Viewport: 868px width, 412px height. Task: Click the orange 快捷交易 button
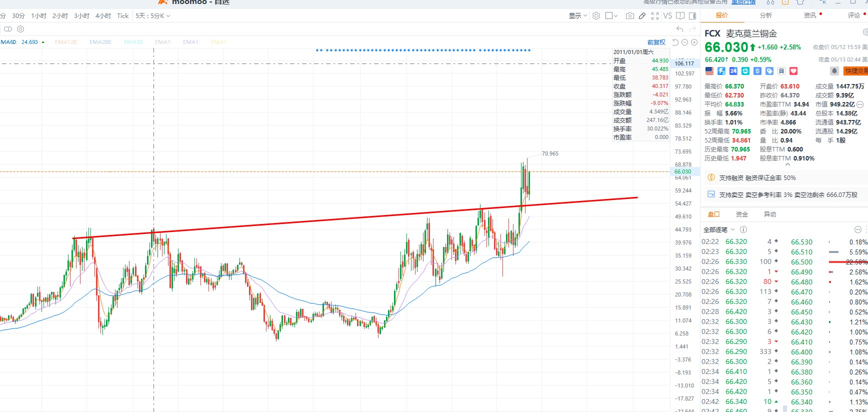tap(856, 71)
